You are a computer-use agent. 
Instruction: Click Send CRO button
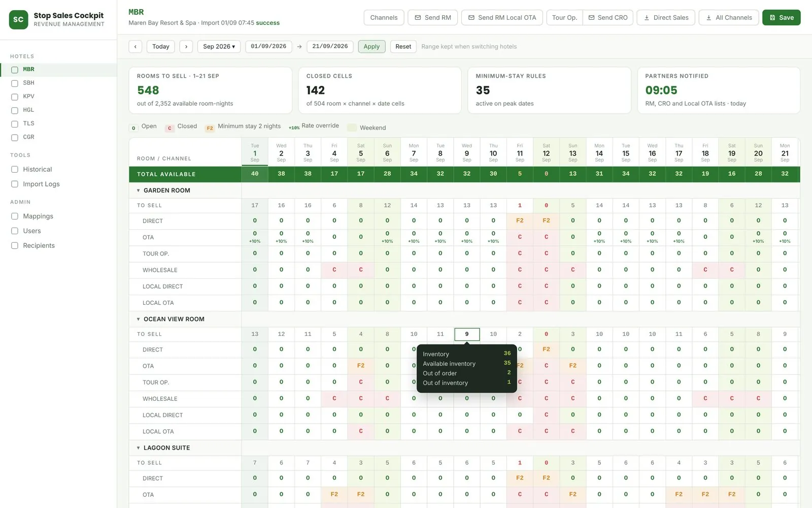coord(608,18)
